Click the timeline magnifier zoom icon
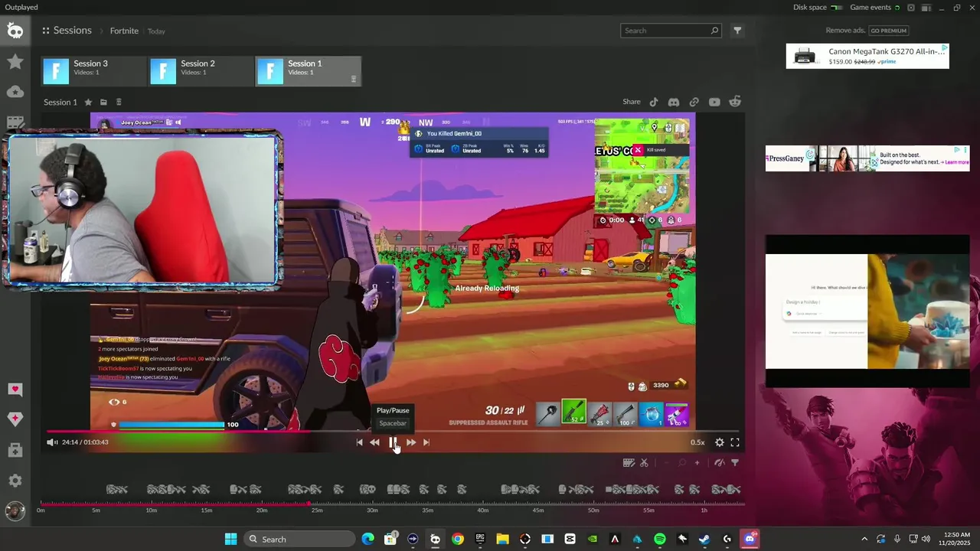This screenshot has width=980, height=551. coord(681,462)
